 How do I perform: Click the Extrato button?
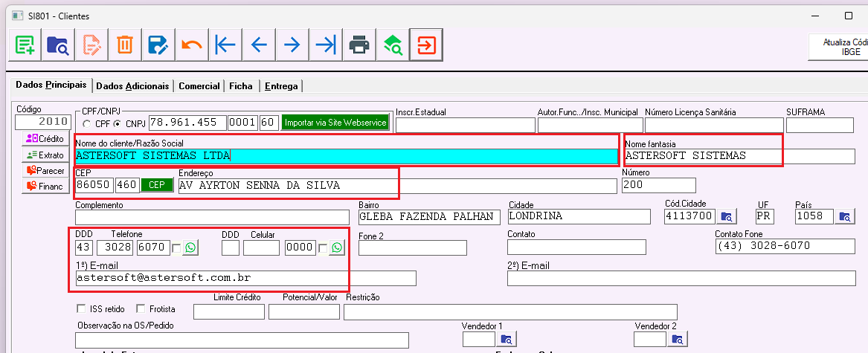(x=46, y=155)
